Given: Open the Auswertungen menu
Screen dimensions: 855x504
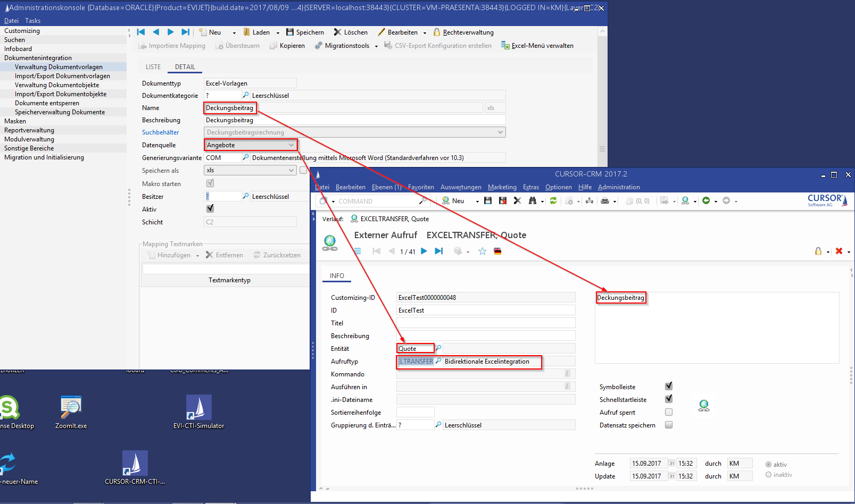Looking at the screenshot, I should pyautogui.click(x=461, y=187).
